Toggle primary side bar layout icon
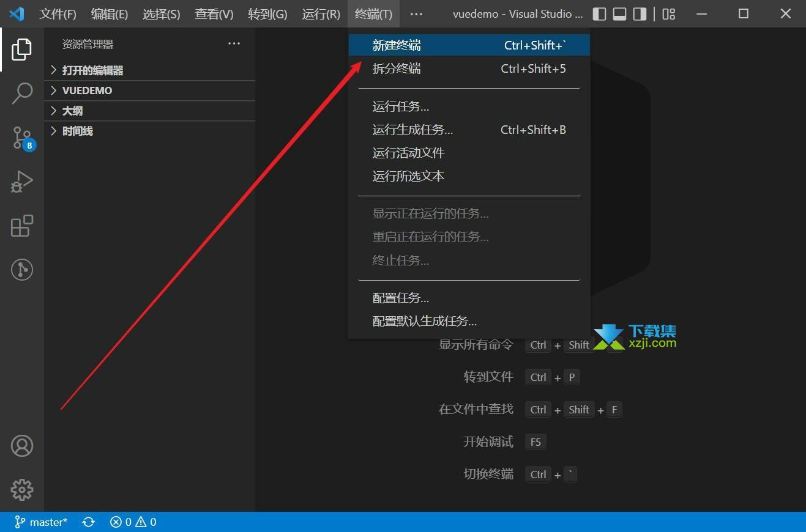The height and width of the screenshot is (532, 806). click(x=600, y=14)
